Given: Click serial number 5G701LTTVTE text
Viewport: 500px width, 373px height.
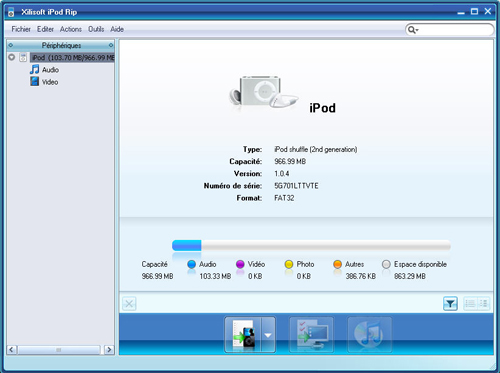Looking at the screenshot, I should coord(296,186).
